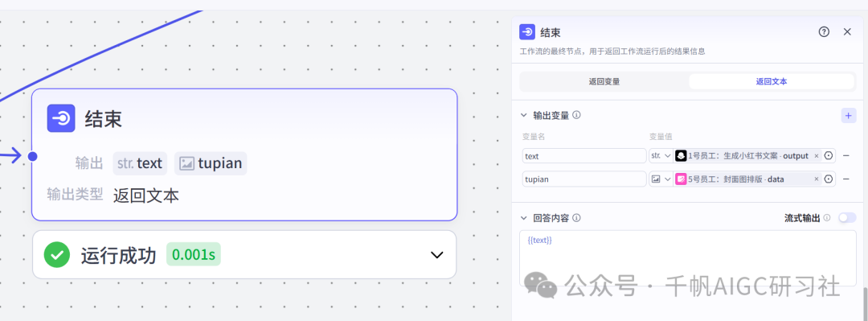Click the green run success check icon
The height and width of the screenshot is (321, 868).
coord(57,255)
